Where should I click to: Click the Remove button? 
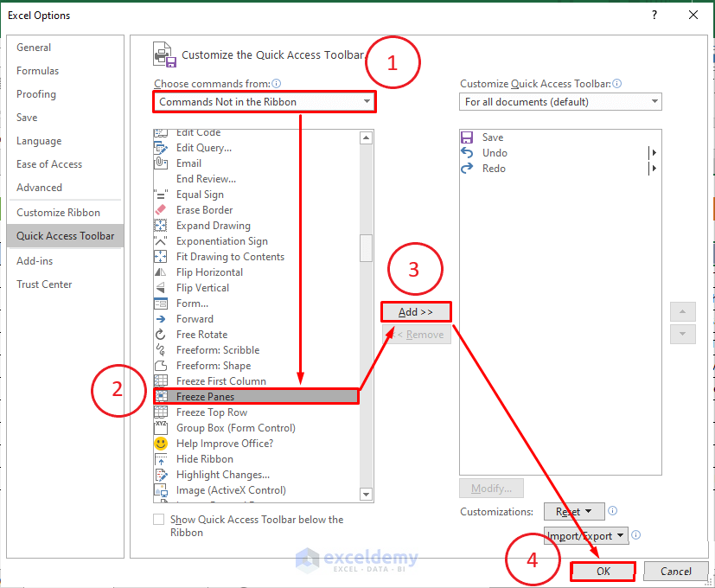pyautogui.click(x=417, y=335)
